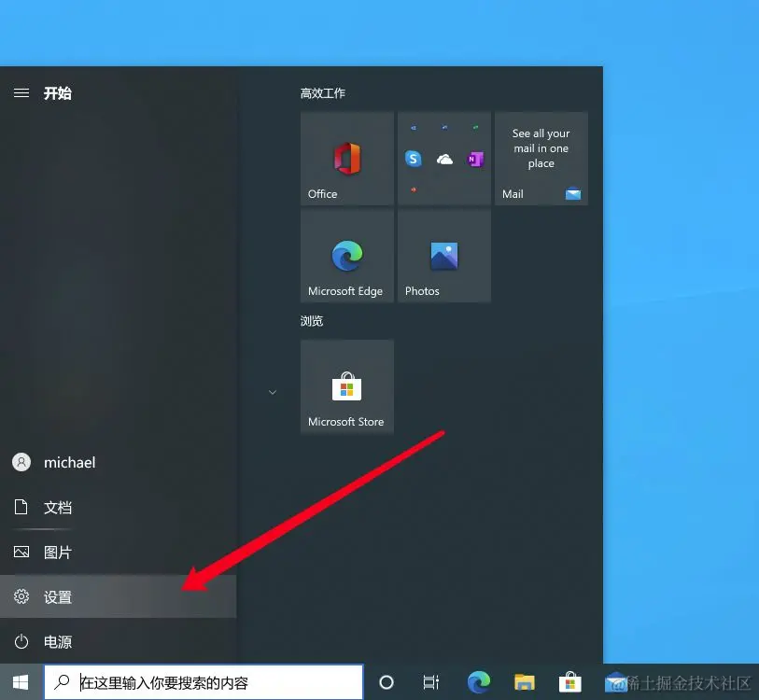Click the magnifier icon in search box
This screenshot has height=700, width=759.
coord(62,682)
